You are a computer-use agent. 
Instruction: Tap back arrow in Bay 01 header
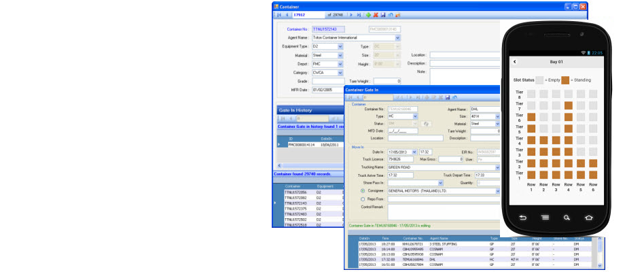pos(515,62)
